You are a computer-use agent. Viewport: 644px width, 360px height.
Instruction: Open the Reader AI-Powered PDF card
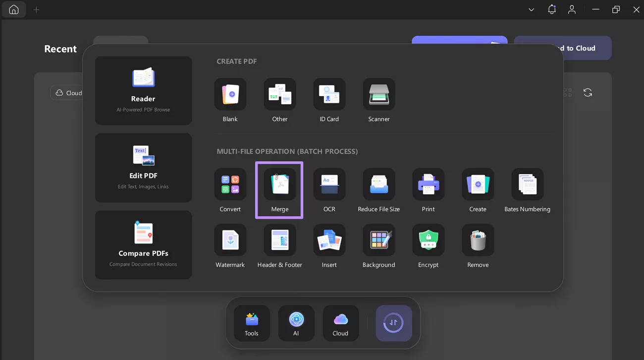click(x=143, y=91)
